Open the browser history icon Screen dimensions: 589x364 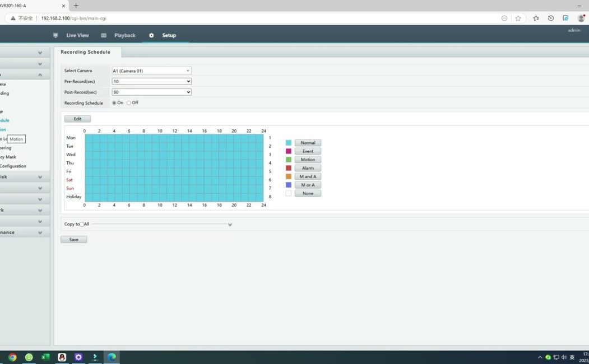550,18
